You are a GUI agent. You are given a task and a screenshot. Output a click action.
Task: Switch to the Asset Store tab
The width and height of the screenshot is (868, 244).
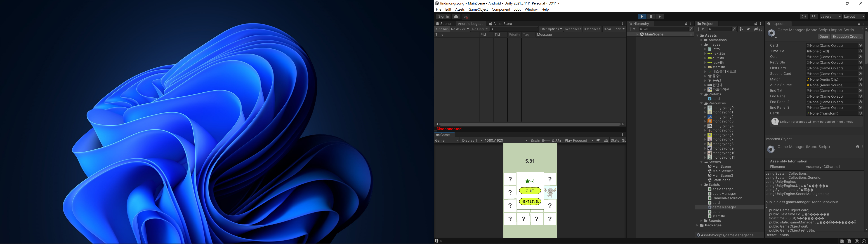[500, 23]
